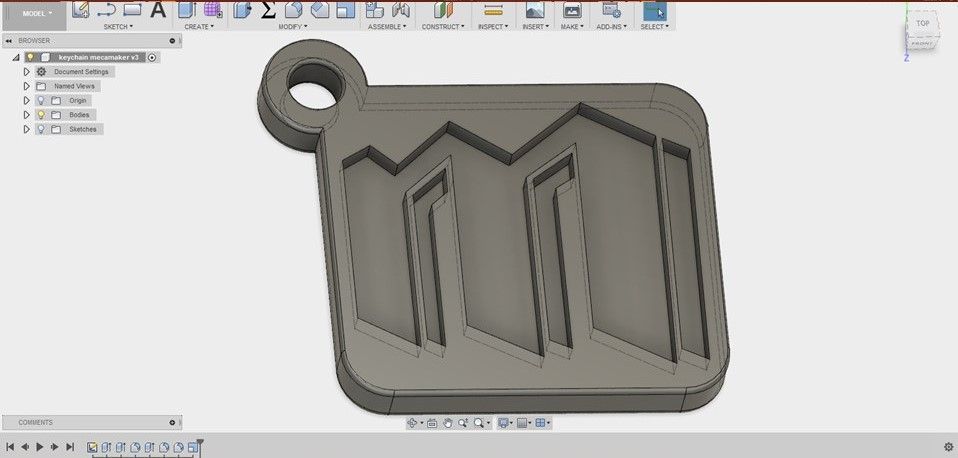958x458 pixels.
Task: Click the New Component icon in Assemble
Action: 375,10
